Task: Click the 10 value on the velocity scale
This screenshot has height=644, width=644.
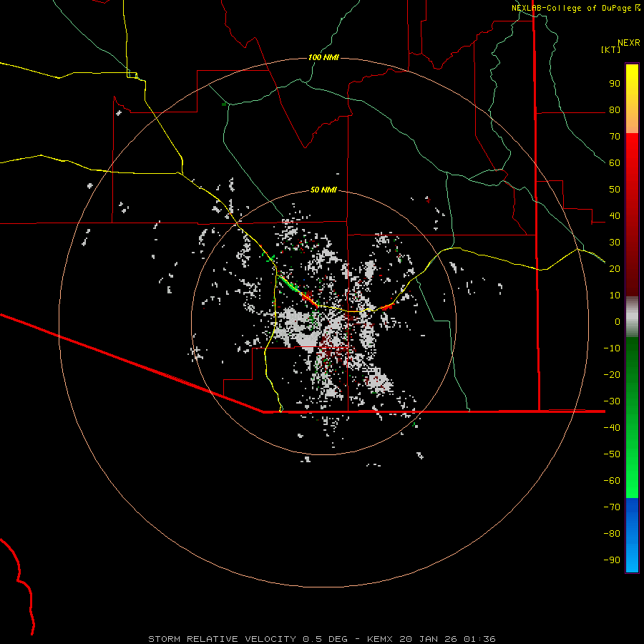Action: click(x=615, y=296)
